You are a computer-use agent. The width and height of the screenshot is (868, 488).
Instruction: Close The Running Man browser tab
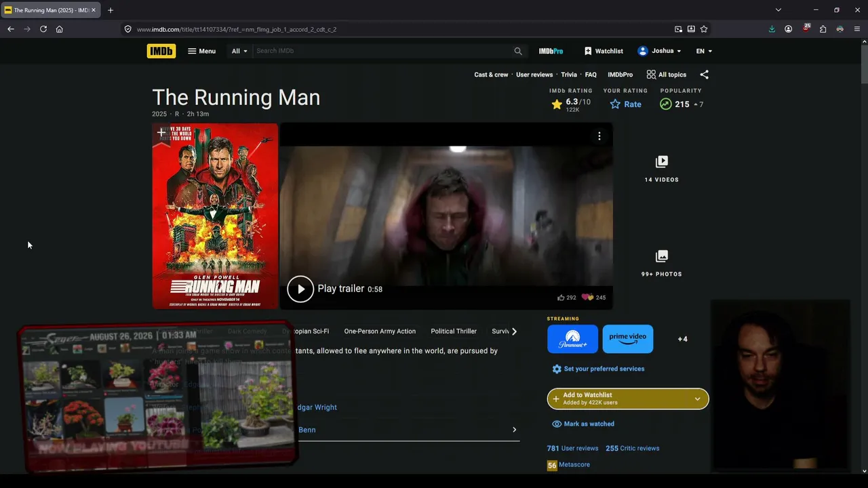[x=94, y=10]
